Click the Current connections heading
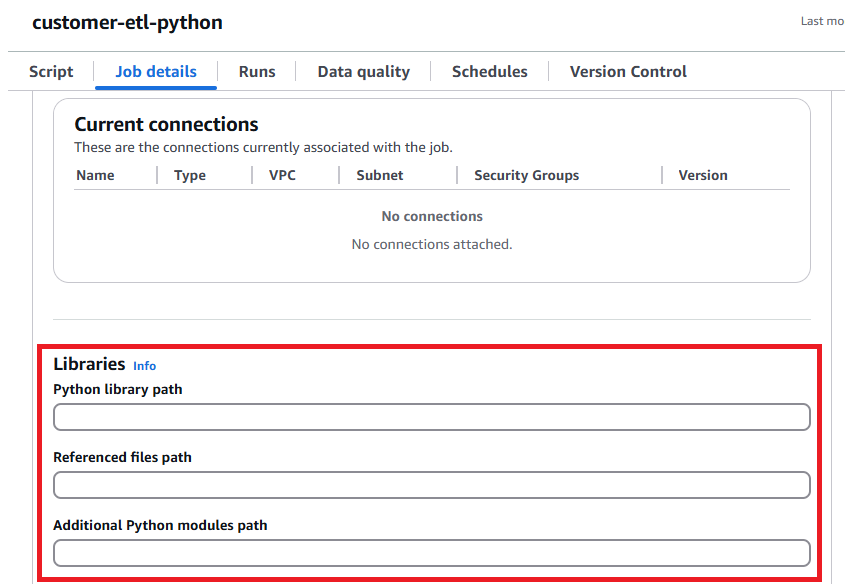 point(166,124)
